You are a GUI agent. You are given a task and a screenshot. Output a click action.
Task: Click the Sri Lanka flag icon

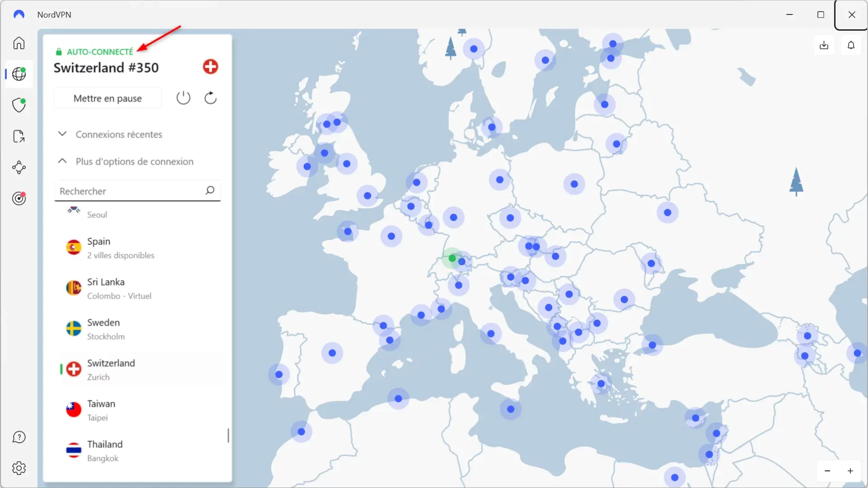click(74, 288)
